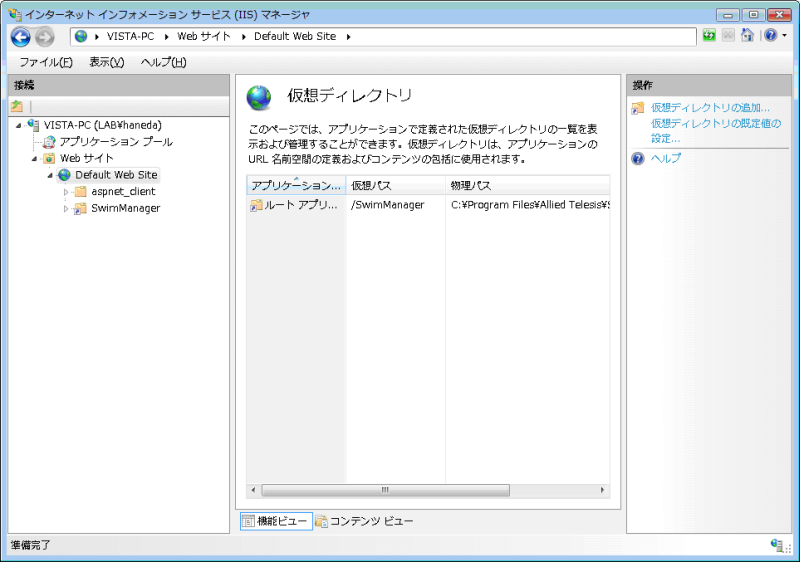Sort by 物理パス column header

(x=528, y=185)
